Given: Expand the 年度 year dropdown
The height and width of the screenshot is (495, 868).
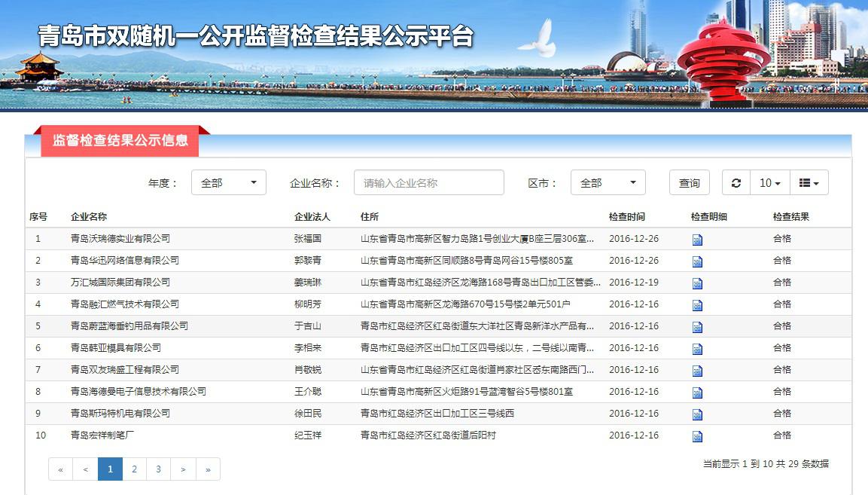Looking at the screenshot, I should tap(228, 183).
